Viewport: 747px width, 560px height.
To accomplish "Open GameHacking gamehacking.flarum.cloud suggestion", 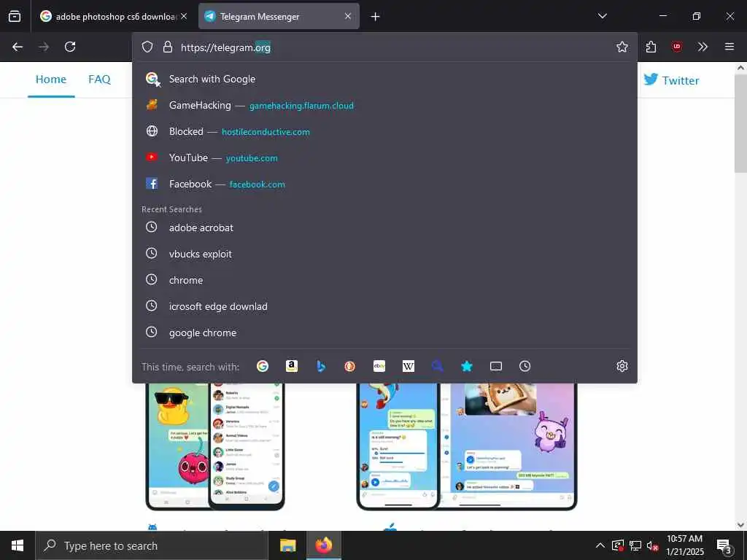I will point(384,105).
